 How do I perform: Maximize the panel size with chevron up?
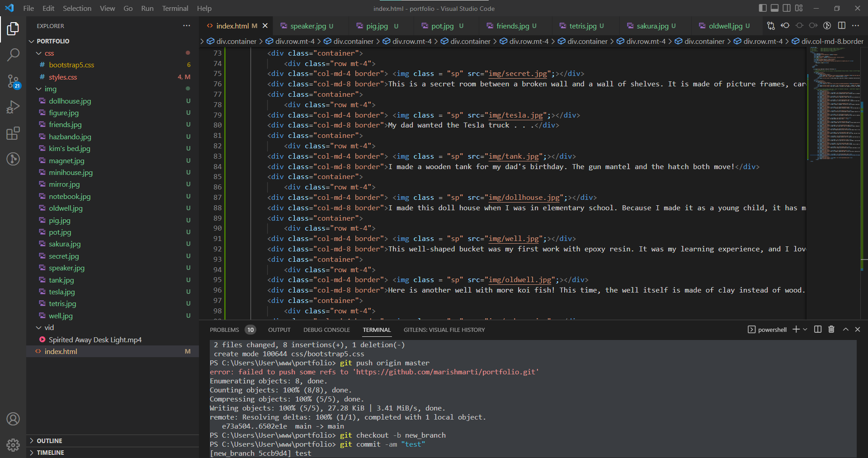pyautogui.click(x=845, y=330)
